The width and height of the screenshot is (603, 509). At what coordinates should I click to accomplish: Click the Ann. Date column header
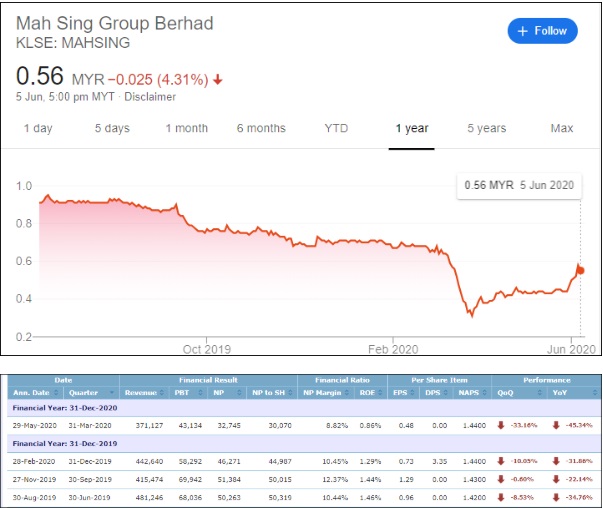(x=31, y=393)
